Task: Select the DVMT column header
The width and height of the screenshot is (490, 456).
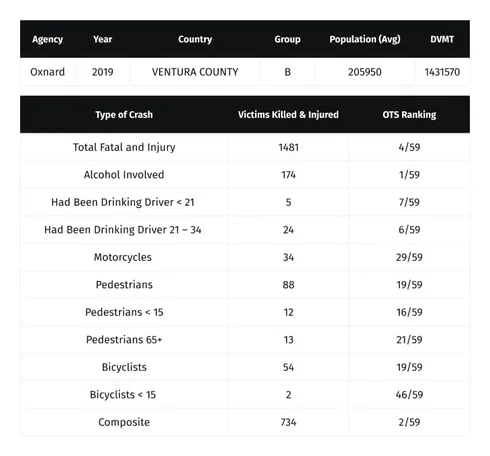Action: (x=442, y=39)
